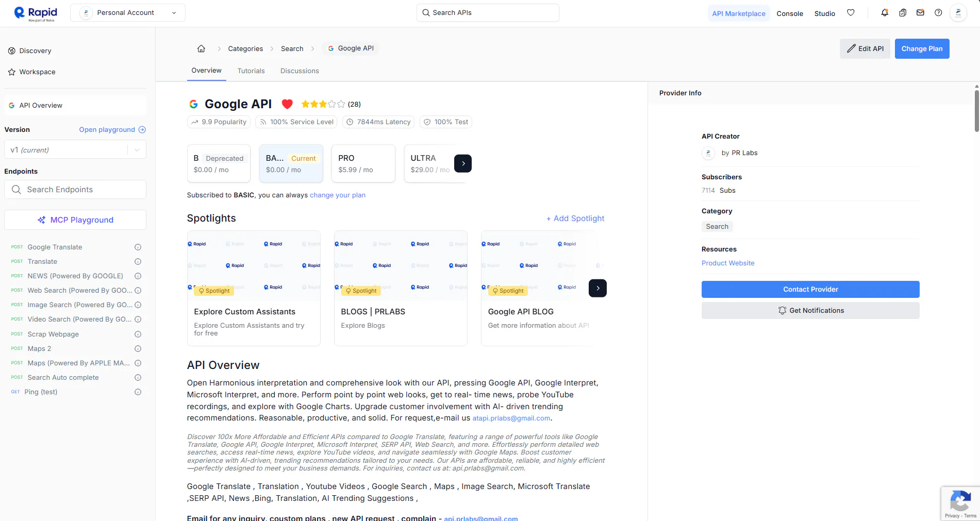
Task: Select Ping (test) GET endpoint
Action: click(x=41, y=392)
